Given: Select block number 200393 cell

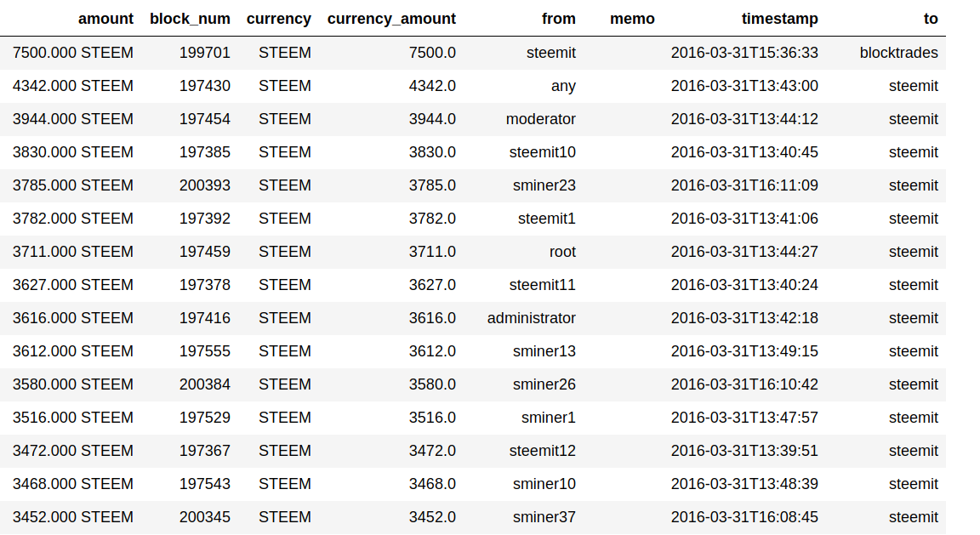Looking at the screenshot, I should pos(204,185).
